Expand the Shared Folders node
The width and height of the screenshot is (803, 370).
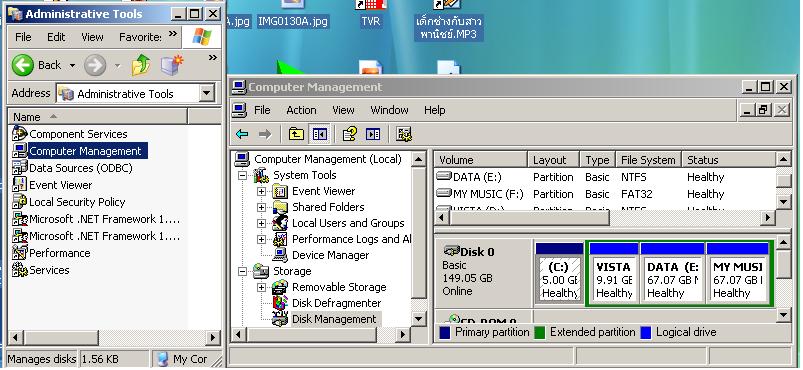pyautogui.click(x=261, y=208)
